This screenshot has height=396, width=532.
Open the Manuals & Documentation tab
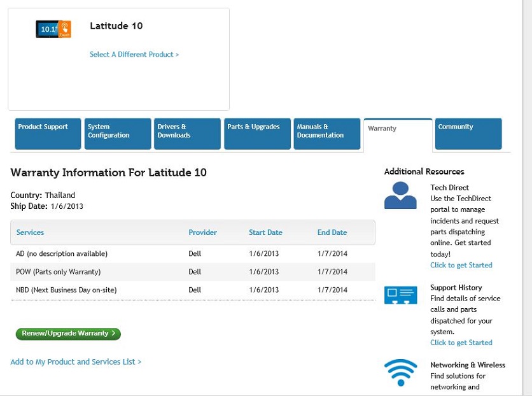[x=327, y=134]
